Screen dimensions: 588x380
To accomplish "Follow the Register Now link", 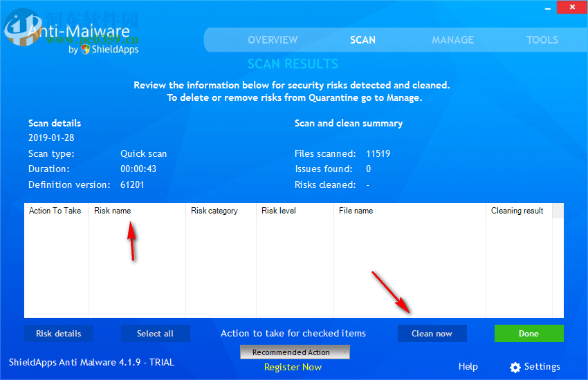I will [x=293, y=368].
